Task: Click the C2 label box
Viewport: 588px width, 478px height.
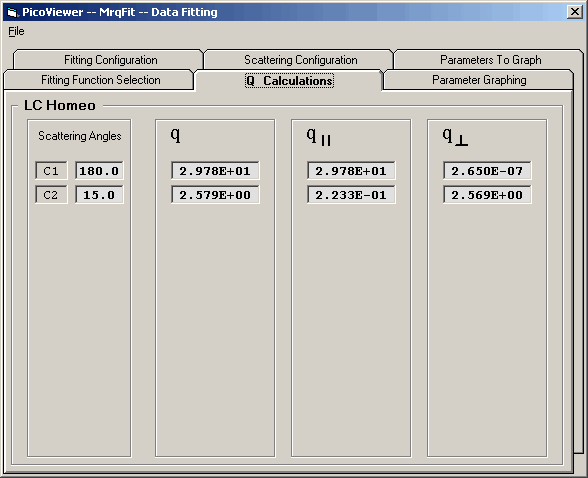Action: click(x=51, y=195)
